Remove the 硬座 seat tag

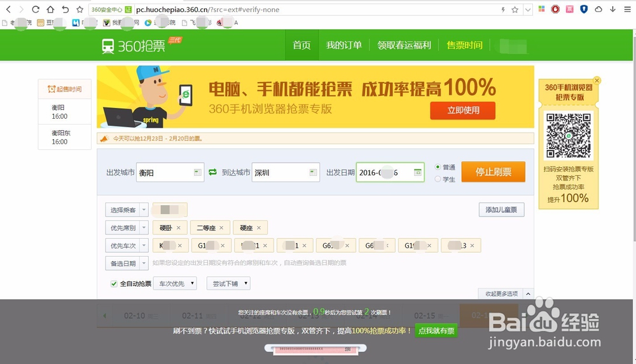point(259,228)
